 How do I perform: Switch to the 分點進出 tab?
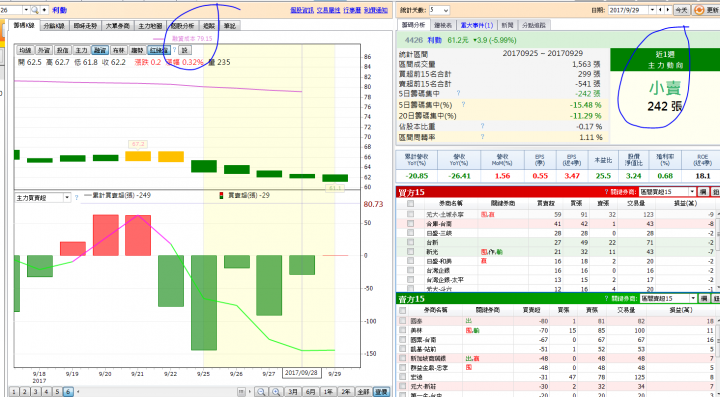tap(534, 25)
